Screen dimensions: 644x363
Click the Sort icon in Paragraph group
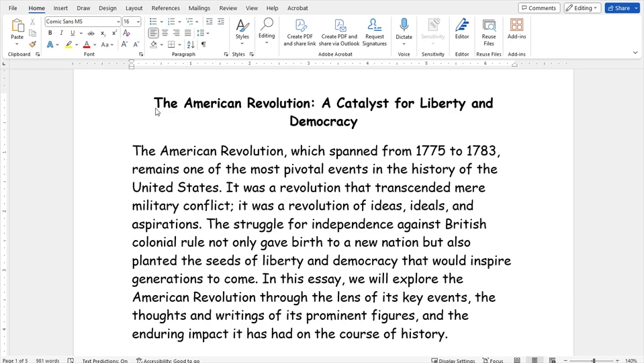[x=191, y=44]
